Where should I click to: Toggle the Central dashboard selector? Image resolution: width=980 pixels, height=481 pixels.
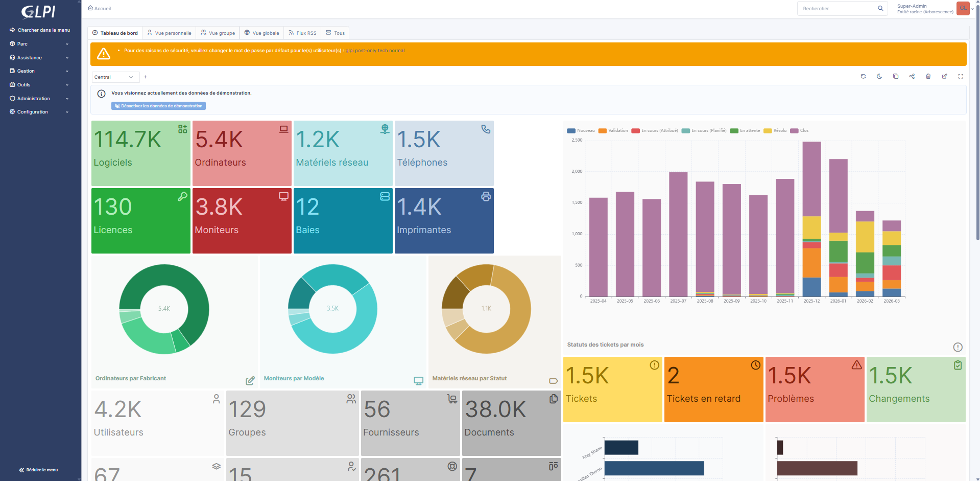115,77
